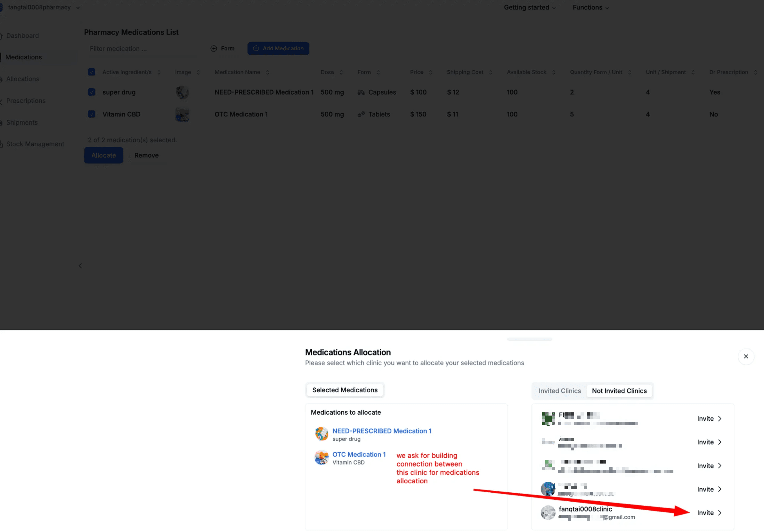
Task: Click sidebar collapse arrow icon
Action: click(80, 266)
